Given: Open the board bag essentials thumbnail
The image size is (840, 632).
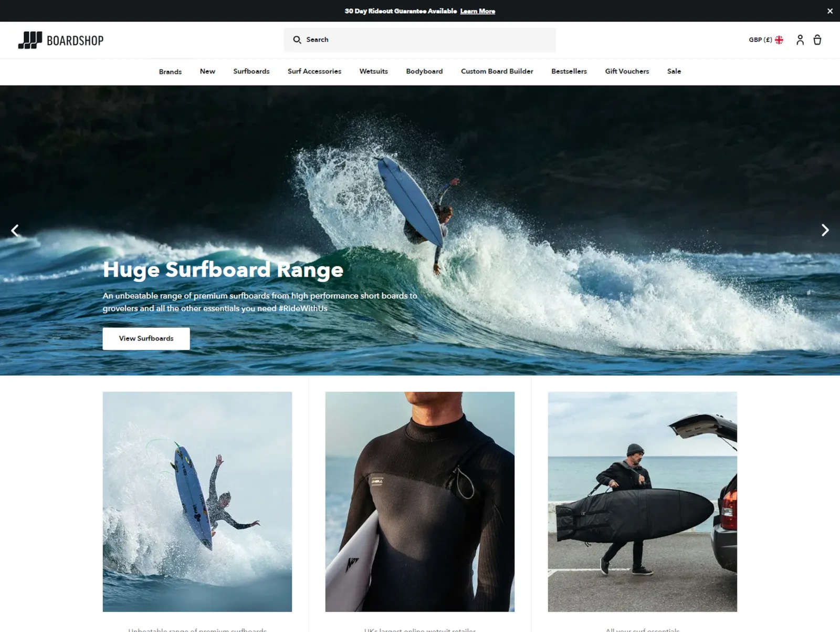Looking at the screenshot, I should [643, 501].
